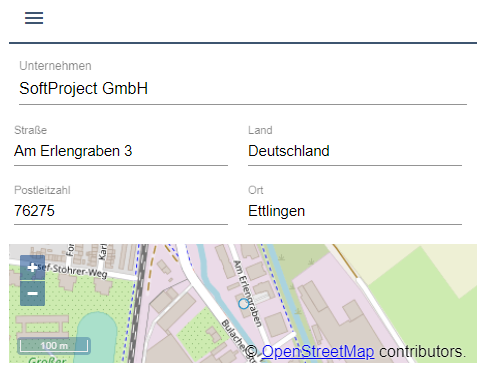Select the Land field showing Deutschland

(x=355, y=151)
